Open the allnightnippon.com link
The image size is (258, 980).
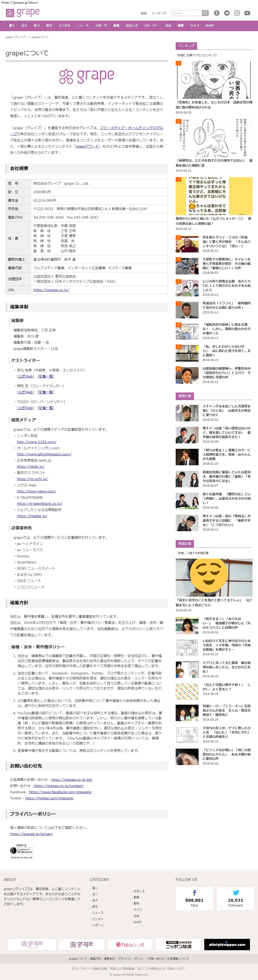click(44, 454)
